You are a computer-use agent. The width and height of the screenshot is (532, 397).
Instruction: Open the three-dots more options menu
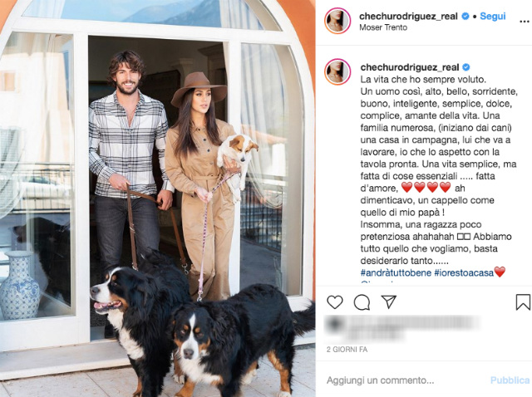pyautogui.click(x=525, y=21)
